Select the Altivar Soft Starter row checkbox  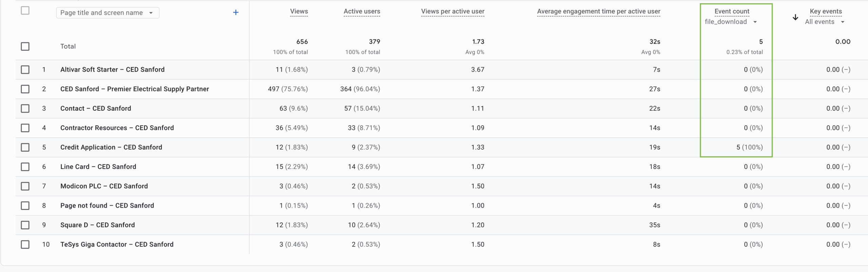pyautogui.click(x=25, y=70)
